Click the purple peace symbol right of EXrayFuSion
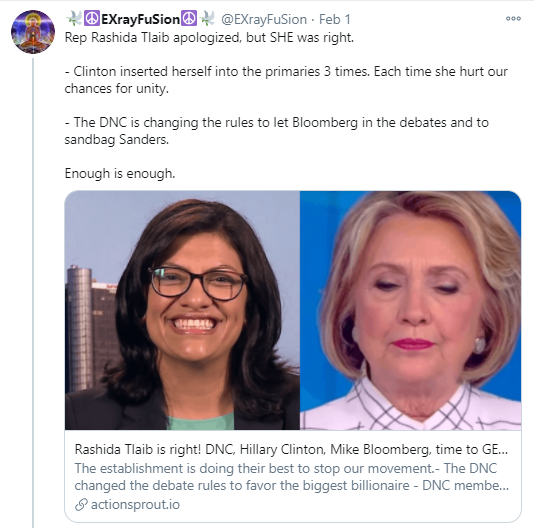 pyautogui.click(x=189, y=19)
